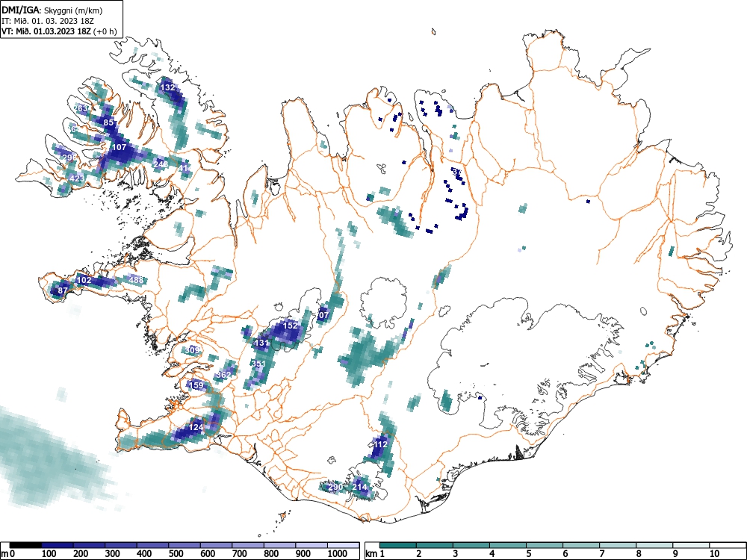Click the 351 visibility value on the map
This screenshot has width=747, height=560.
pyautogui.click(x=258, y=364)
